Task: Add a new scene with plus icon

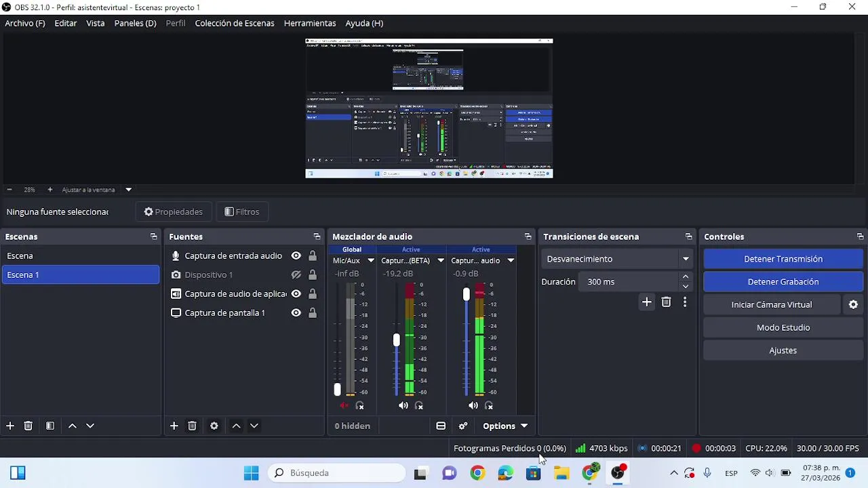Action: (10, 426)
